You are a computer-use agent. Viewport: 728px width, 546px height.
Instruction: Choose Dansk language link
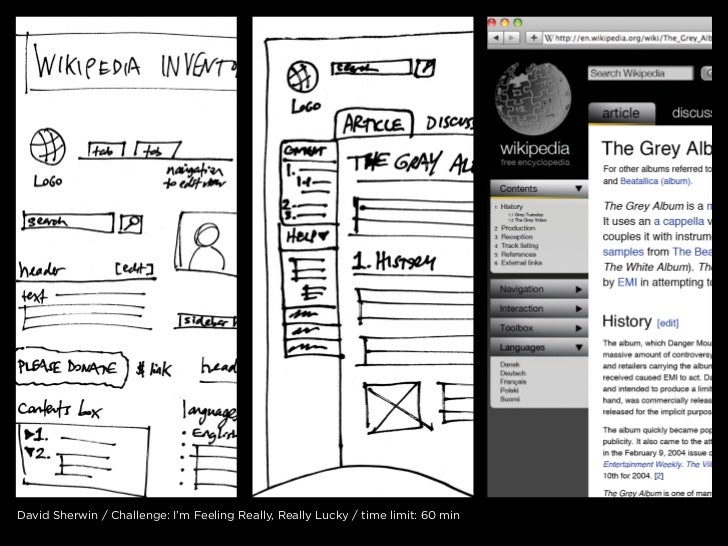click(x=509, y=364)
